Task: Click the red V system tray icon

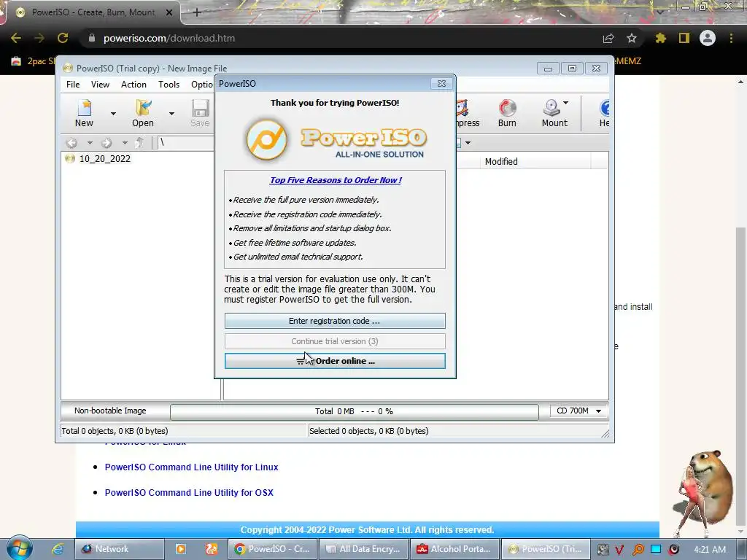Action: [x=619, y=549]
